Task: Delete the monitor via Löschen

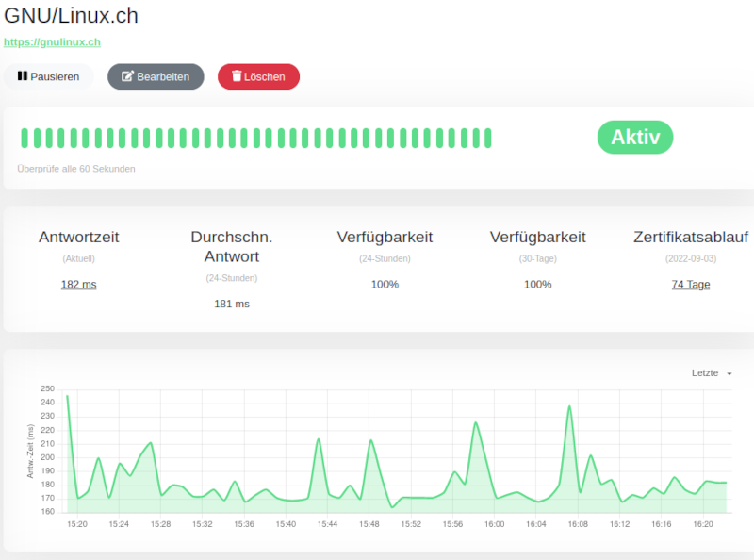Action: [258, 76]
